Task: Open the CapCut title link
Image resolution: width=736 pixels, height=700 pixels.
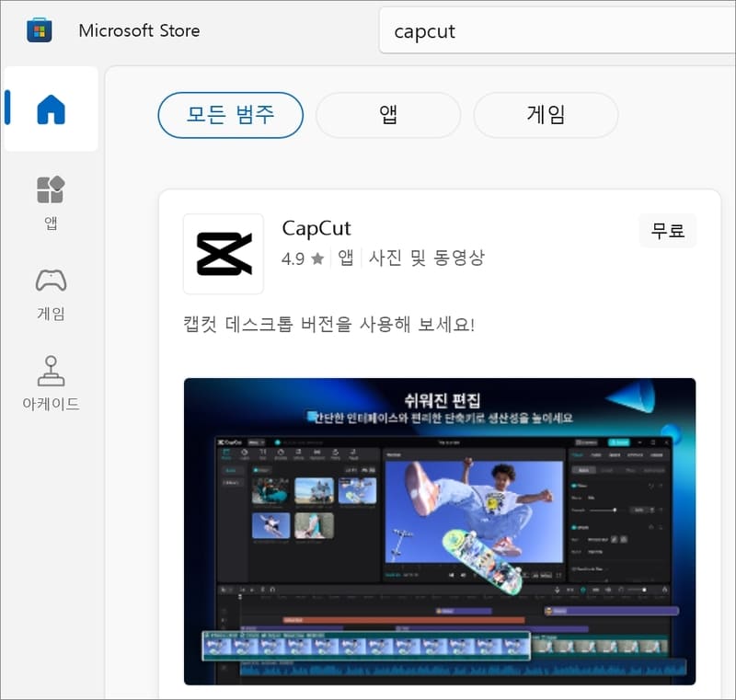Action: pyautogui.click(x=316, y=228)
